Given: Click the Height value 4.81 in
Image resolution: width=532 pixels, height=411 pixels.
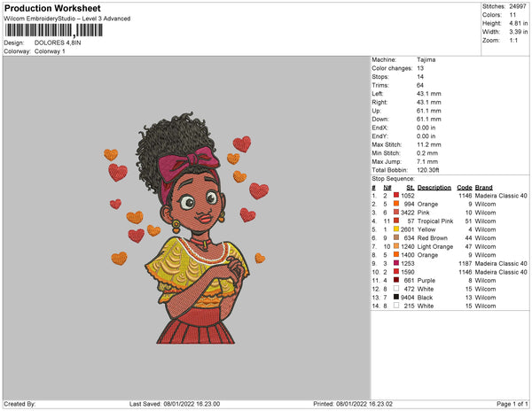Looking at the screenshot, I should click(x=519, y=23).
